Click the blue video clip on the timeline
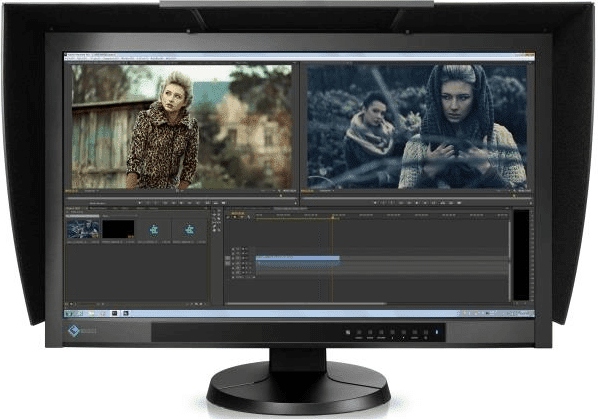 [x=297, y=258]
